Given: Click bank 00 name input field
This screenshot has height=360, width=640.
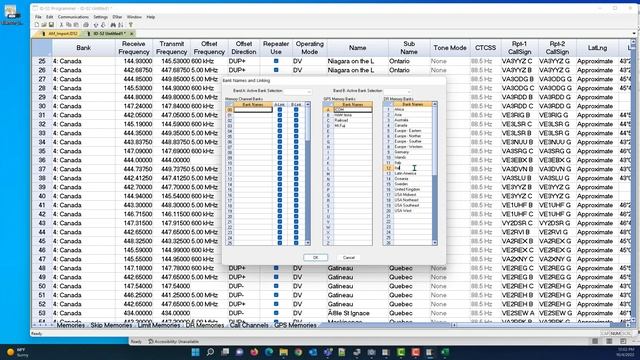Looking at the screenshot, I should coord(253,110).
